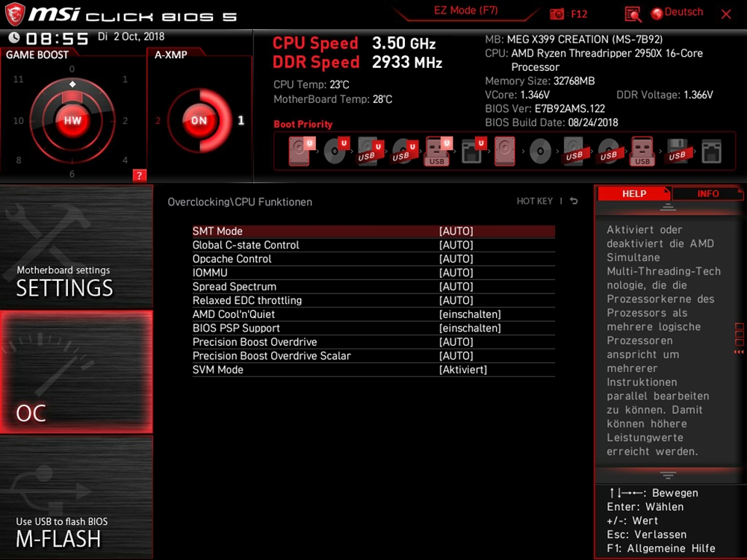Click the Boot Priority label

tap(303, 124)
